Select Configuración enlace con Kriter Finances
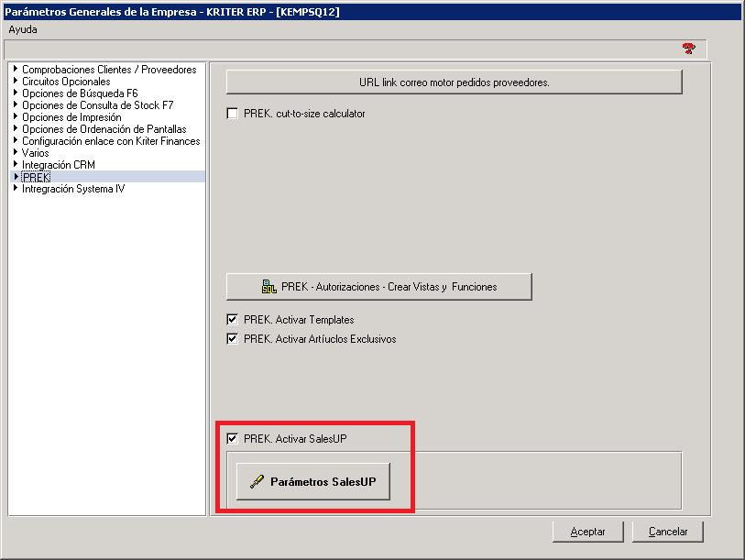 click(111, 141)
